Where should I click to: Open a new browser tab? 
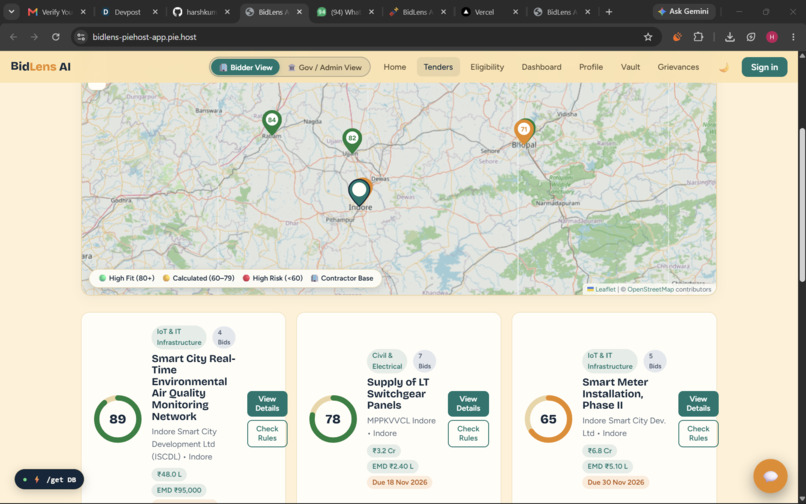click(x=609, y=12)
